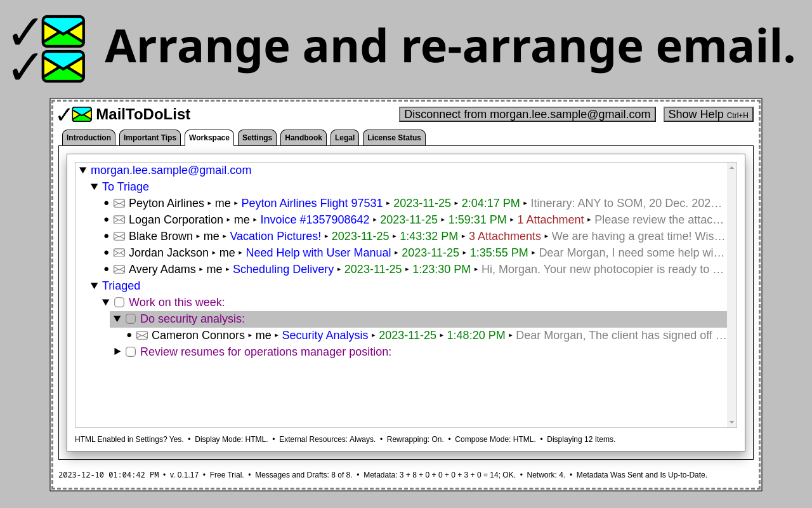Open the Handbook tab
The width and height of the screenshot is (812, 508).
tap(303, 138)
